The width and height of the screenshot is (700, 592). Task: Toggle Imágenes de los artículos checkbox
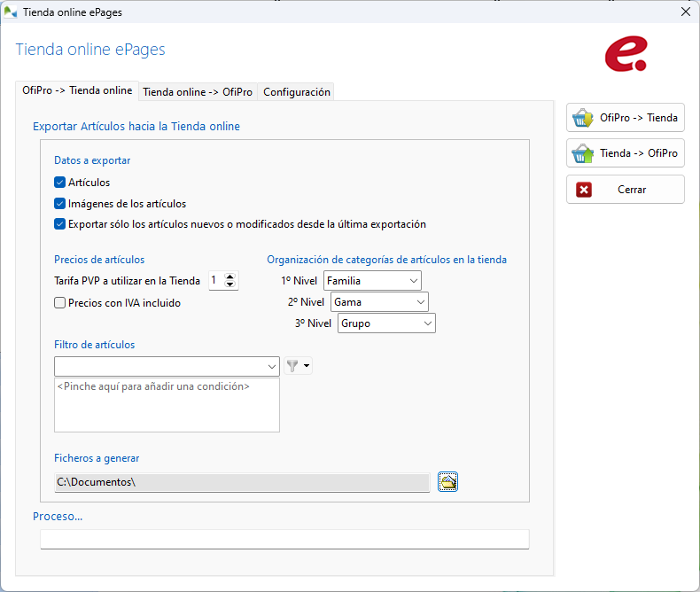(60, 204)
